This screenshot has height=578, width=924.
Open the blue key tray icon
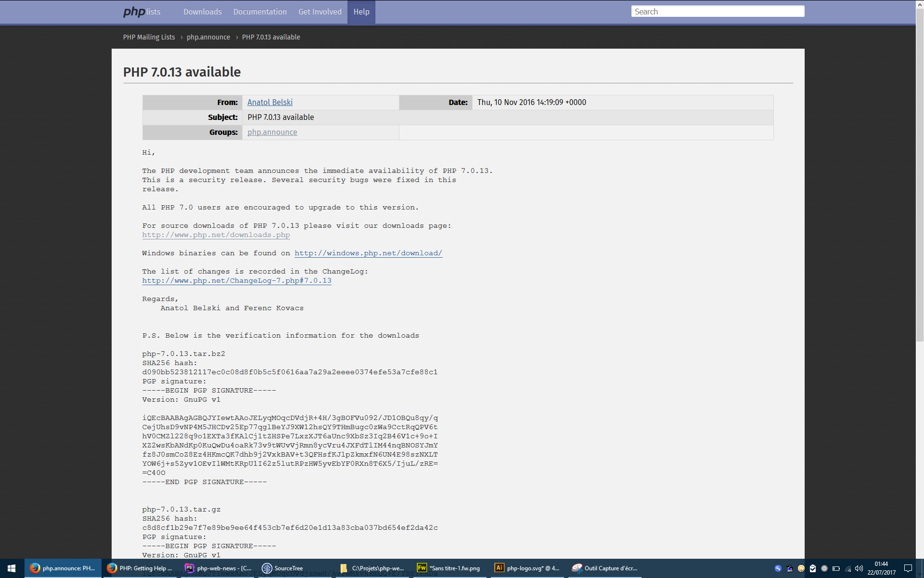coord(778,568)
